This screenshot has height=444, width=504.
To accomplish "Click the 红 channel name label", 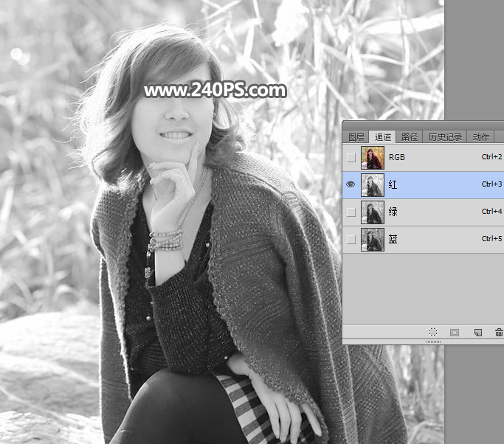I will pos(393,184).
